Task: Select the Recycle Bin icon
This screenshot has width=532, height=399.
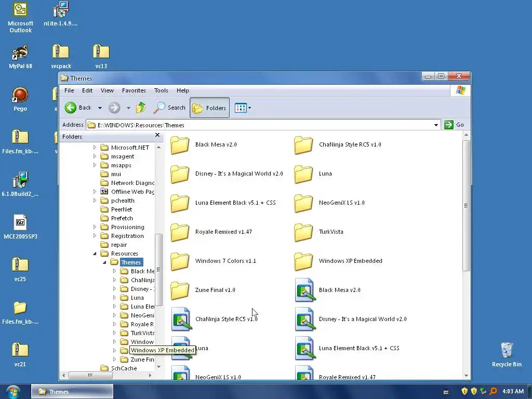Action: click(507, 354)
